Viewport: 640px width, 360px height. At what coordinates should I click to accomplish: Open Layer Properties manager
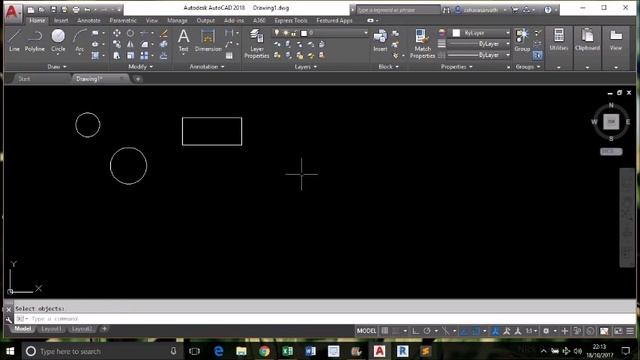click(x=257, y=44)
